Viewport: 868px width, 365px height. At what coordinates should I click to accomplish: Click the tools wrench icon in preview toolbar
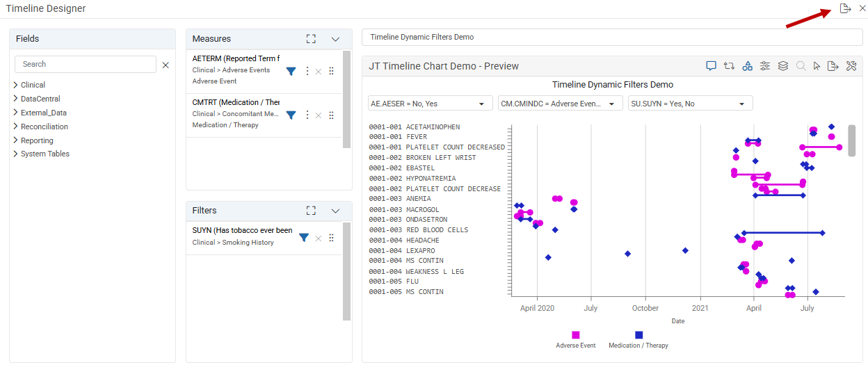(x=851, y=66)
